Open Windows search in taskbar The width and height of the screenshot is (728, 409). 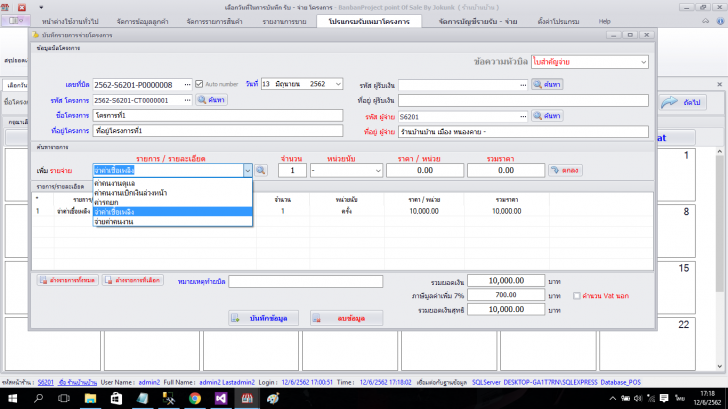point(39,398)
